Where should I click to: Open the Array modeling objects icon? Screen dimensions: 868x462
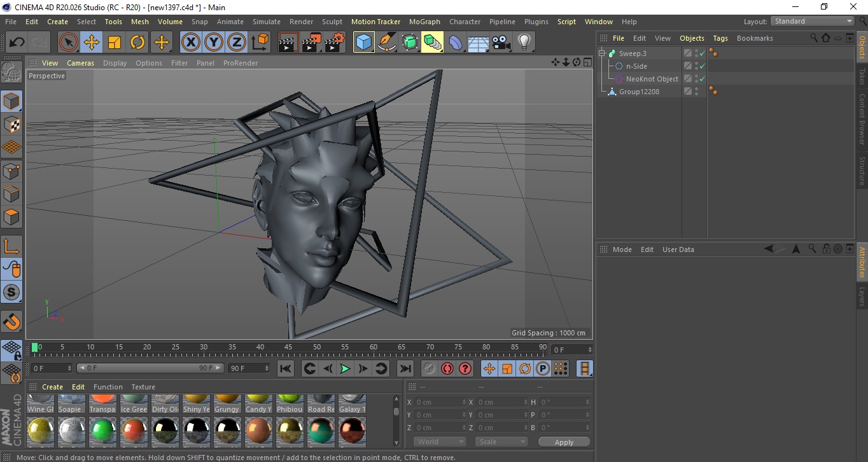pyautogui.click(x=433, y=43)
